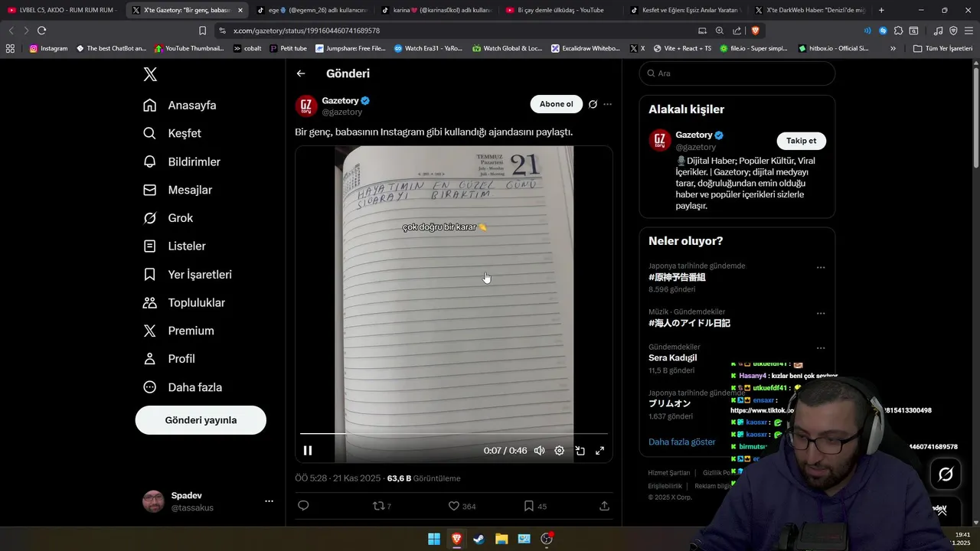Enable picture-in-picture for the video
This screenshot has width=980, height=551.
tap(580, 451)
